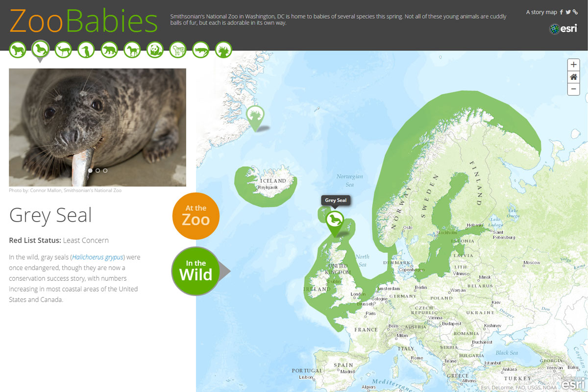Copy the story map link icon
This screenshot has height=392, width=588.
point(575,12)
